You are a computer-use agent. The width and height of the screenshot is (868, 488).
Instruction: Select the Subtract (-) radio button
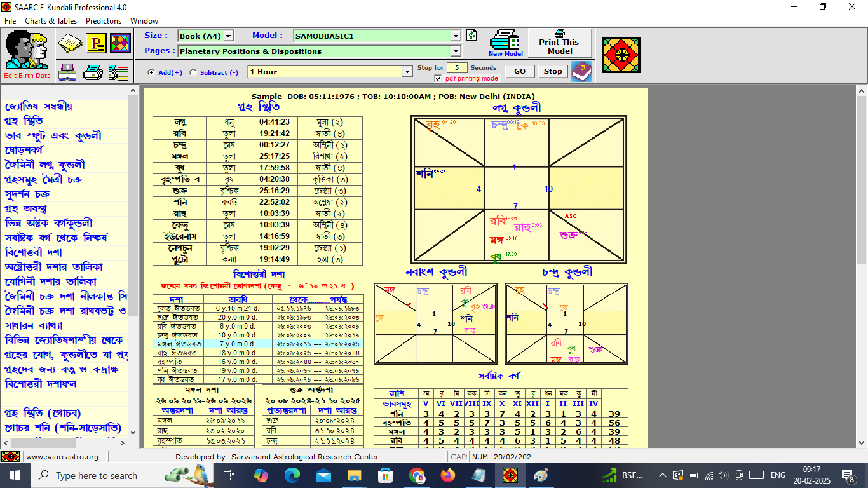click(193, 72)
